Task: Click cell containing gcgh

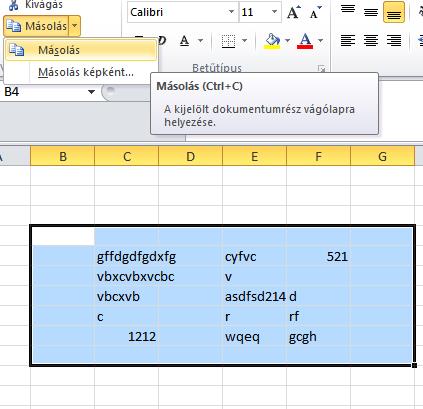Action: tap(318, 336)
